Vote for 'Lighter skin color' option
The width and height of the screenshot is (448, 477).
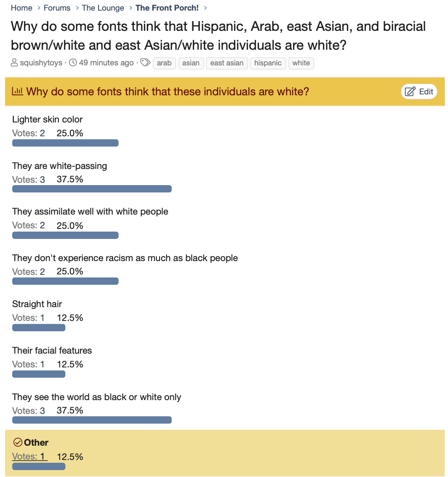point(47,119)
